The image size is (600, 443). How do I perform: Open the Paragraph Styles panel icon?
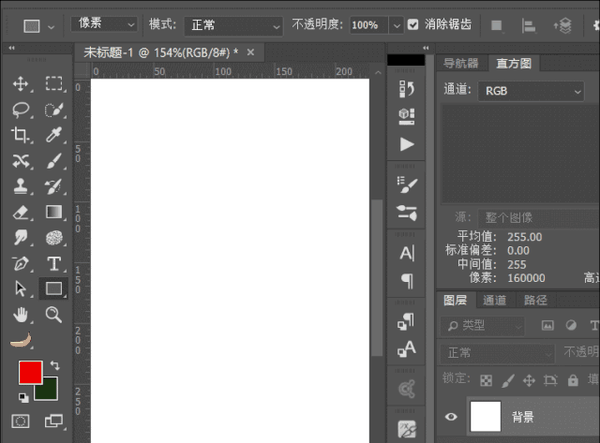406,321
